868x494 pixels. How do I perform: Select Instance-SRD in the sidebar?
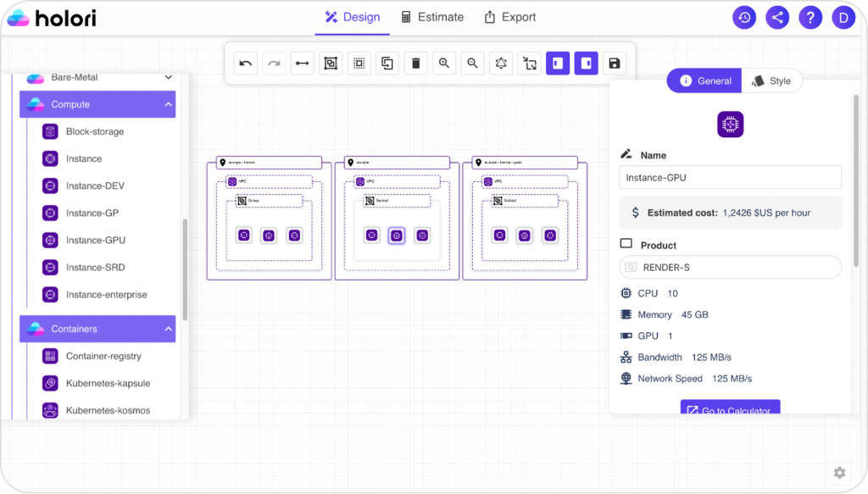[x=95, y=267]
